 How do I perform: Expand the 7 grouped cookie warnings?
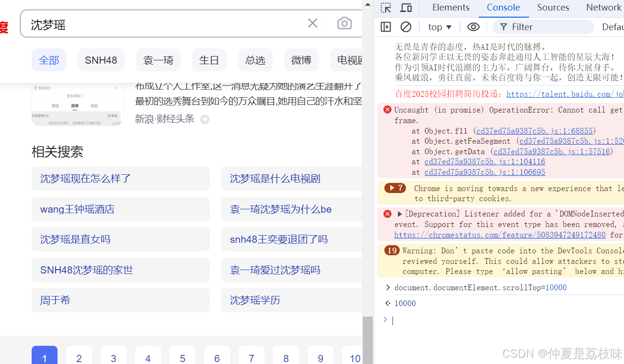(395, 188)
